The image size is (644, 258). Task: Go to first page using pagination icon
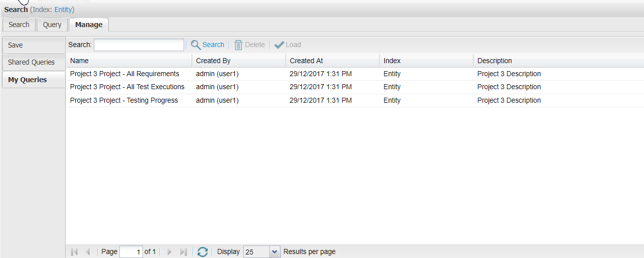tap(74, 252)
